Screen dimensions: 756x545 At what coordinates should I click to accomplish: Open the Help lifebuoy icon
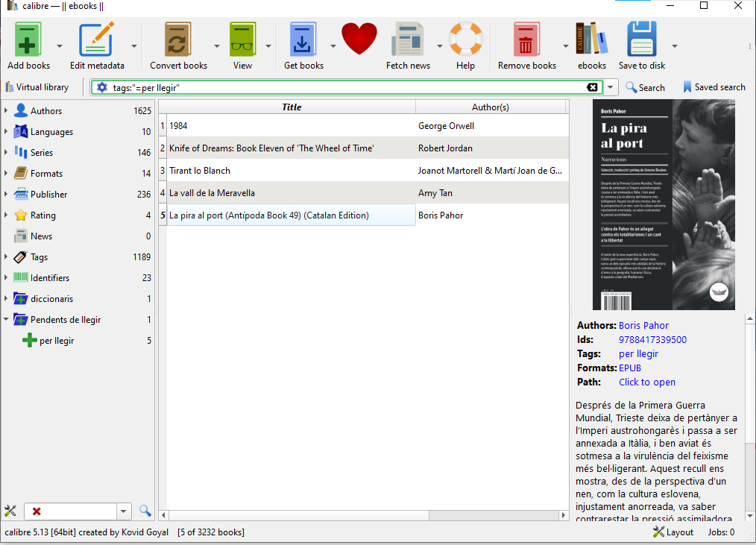465,39
